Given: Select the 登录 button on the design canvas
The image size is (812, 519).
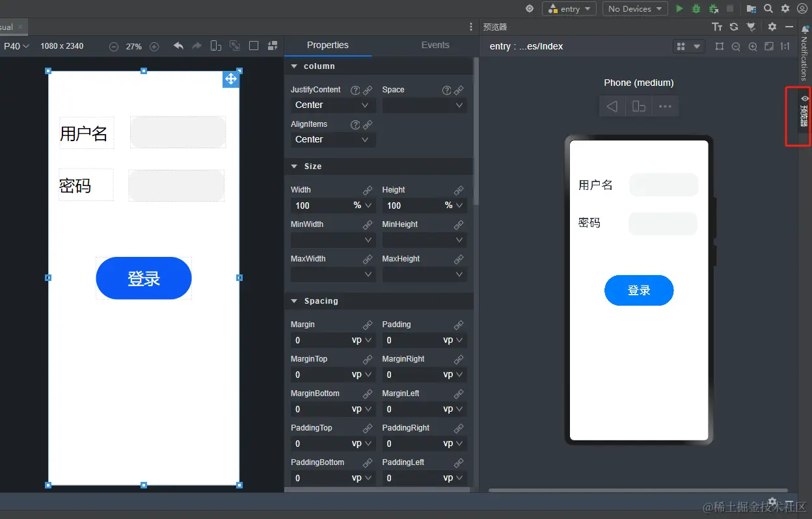Looking at the screenshot, I should (144, 278).
